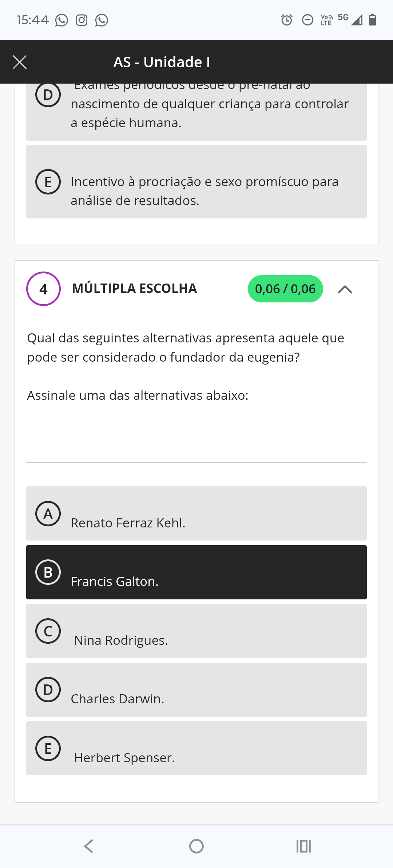The height and width of the screenshot is (868, 393).
Task: Select option B Francis Galton
Action: [x=196, y=572]
